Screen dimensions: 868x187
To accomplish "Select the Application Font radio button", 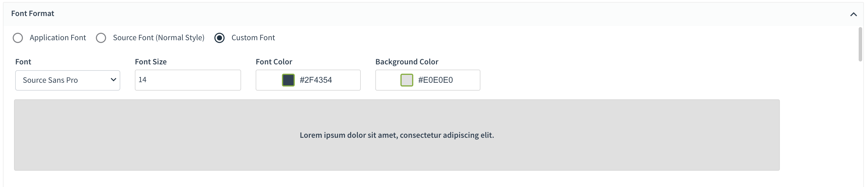I will click(18, 38).
